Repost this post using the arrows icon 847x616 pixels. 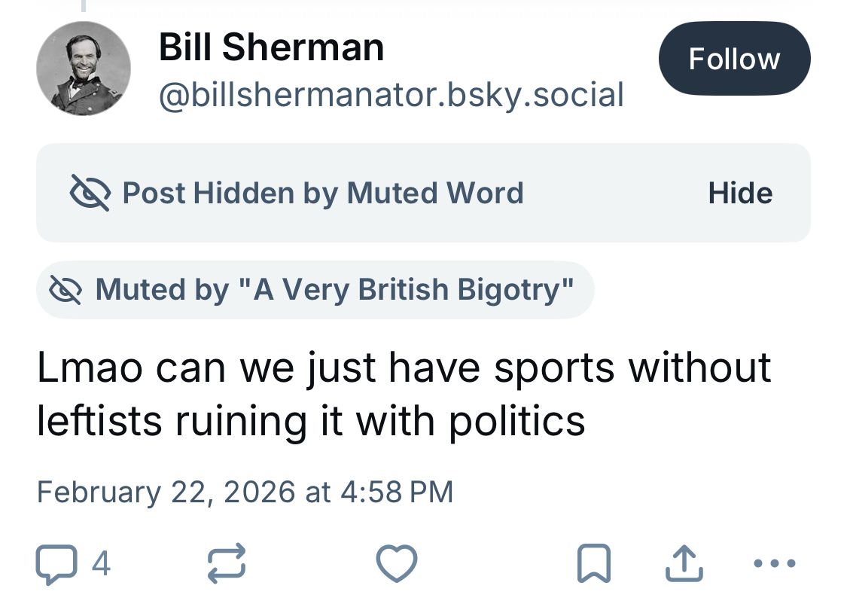click(227, 564)
